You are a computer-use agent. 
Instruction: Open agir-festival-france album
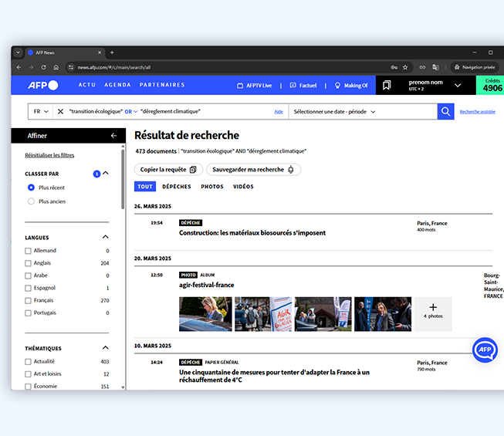[x=206, y=285]
